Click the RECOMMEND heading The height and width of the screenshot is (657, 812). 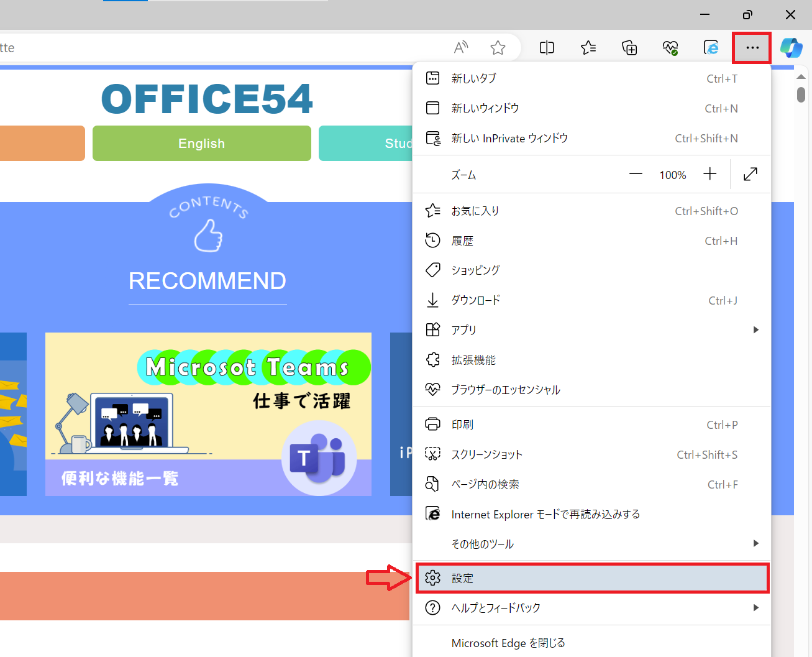pos(208,281)
